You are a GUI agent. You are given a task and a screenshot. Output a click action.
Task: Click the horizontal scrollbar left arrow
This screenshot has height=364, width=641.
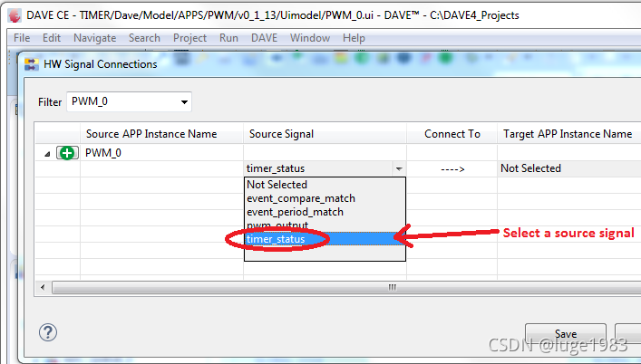click(43, 287)
